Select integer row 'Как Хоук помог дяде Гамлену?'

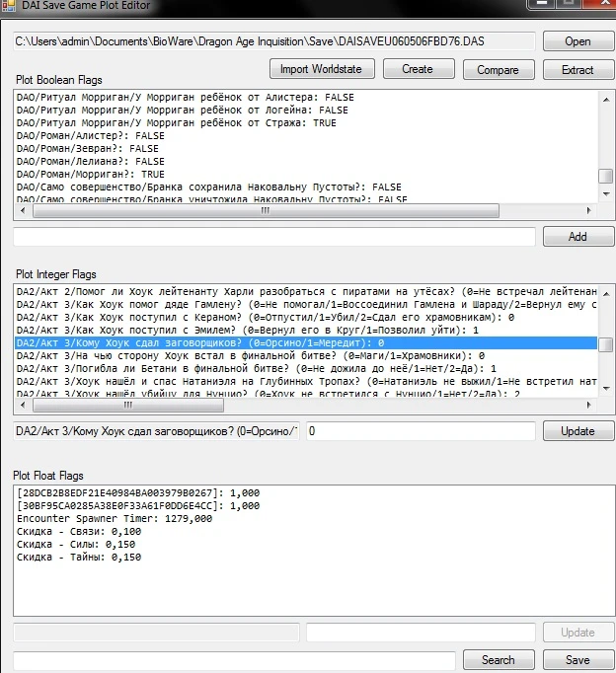tap(307, 305)
